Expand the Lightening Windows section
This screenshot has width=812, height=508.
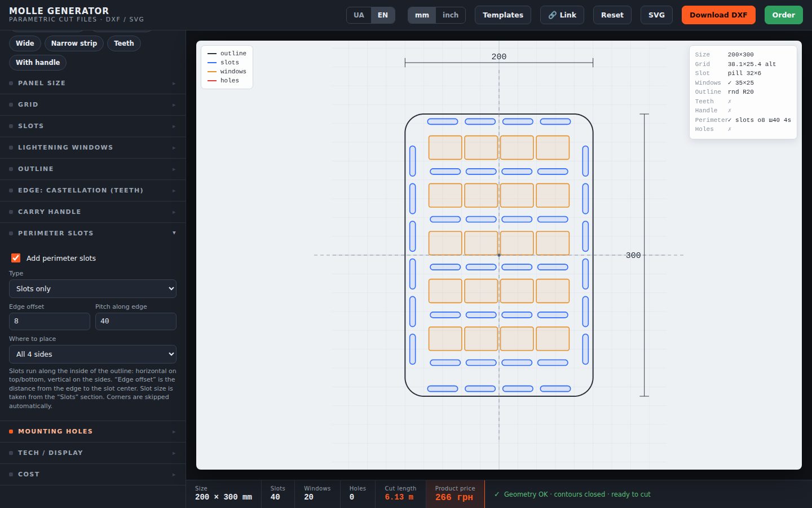[x=92, y=147]
